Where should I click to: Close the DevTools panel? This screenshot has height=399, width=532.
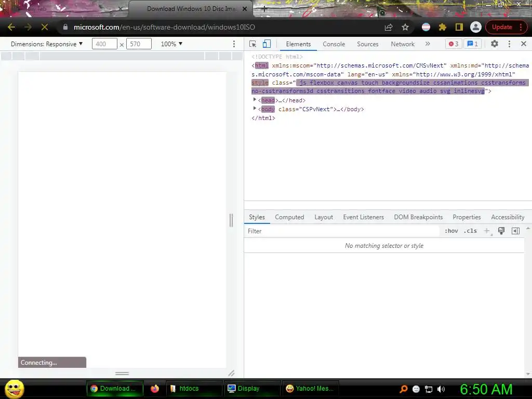[x=524, y=44]
